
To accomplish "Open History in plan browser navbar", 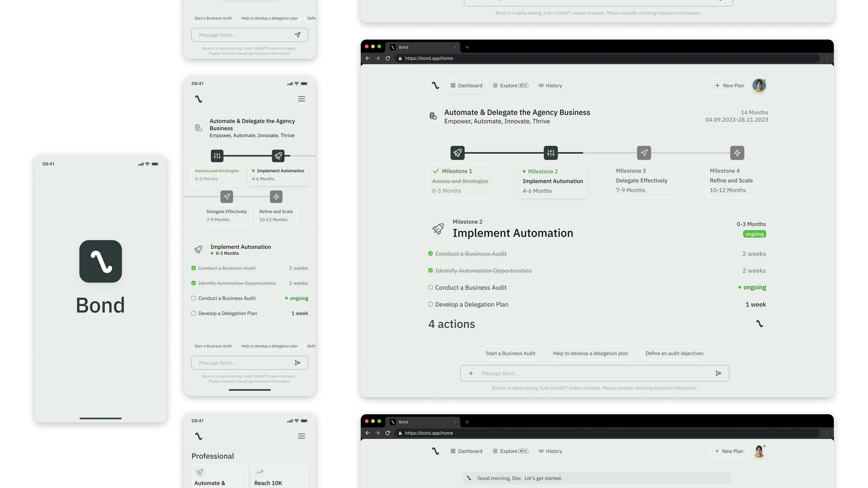I will coord(550,86).
